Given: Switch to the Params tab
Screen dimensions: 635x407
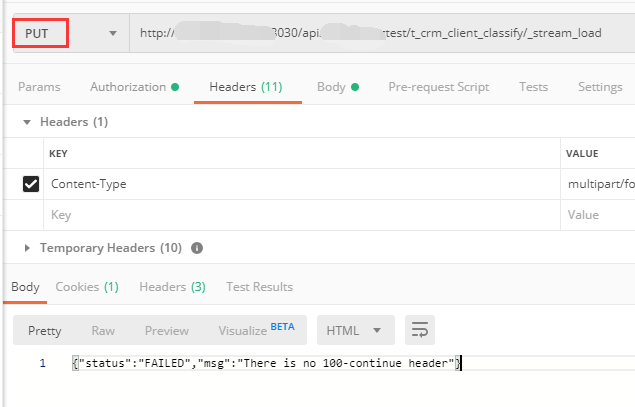Looking at the screenshot, I should coord(39,87).
